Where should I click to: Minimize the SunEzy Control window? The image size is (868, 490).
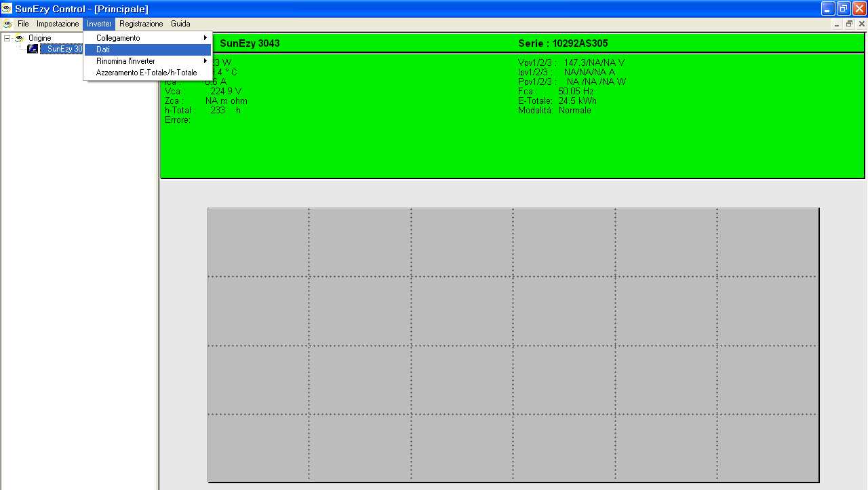click(828, 8)
